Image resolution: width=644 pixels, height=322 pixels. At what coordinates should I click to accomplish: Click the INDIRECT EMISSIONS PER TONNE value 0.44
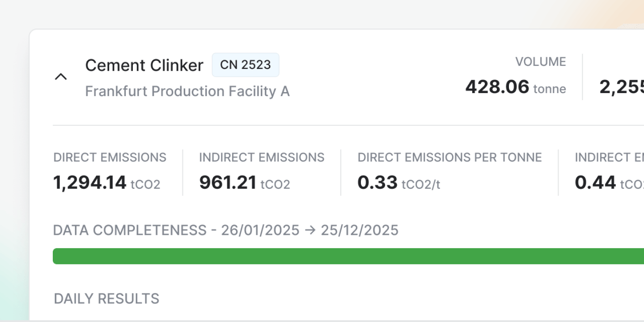click(595, 182)
